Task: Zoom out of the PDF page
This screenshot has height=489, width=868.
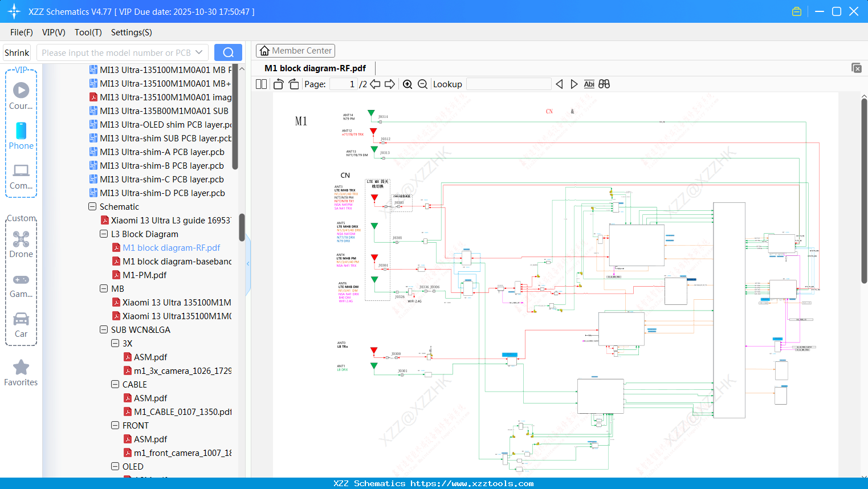Action: coord(422,84)
